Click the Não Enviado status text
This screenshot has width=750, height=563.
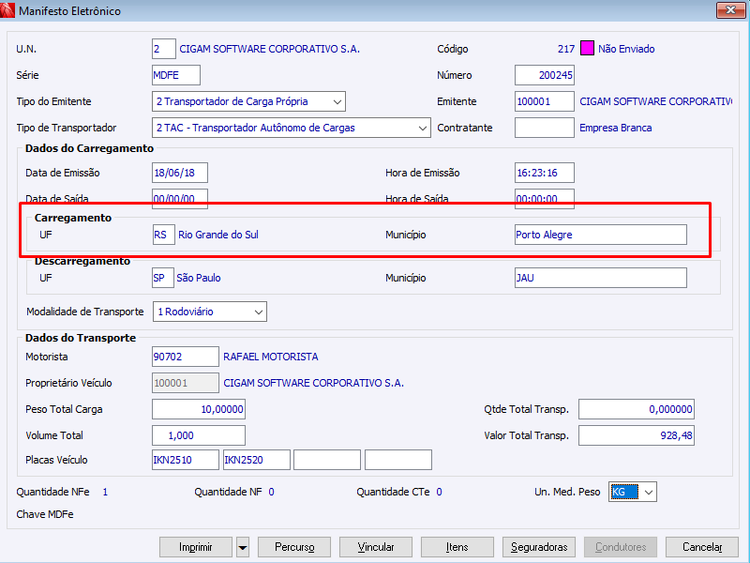point(627,49)
